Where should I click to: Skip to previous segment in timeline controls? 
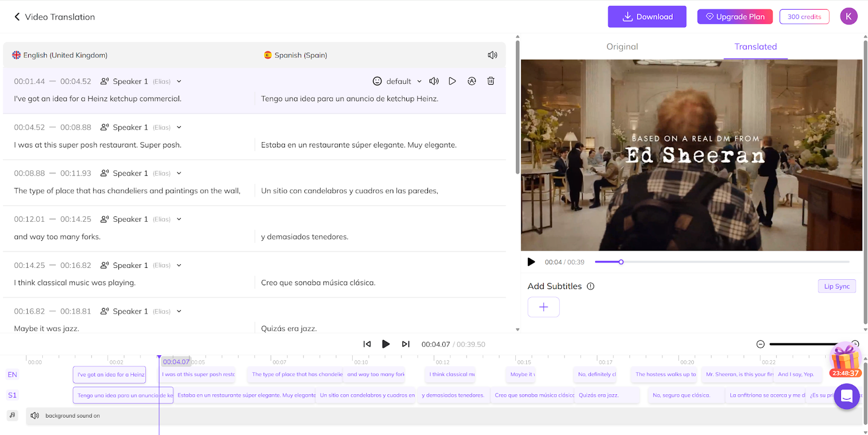[367, 344]
